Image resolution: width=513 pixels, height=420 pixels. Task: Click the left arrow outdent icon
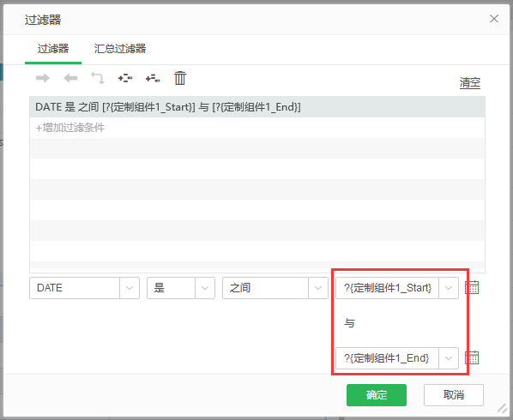tap(70, 78)
